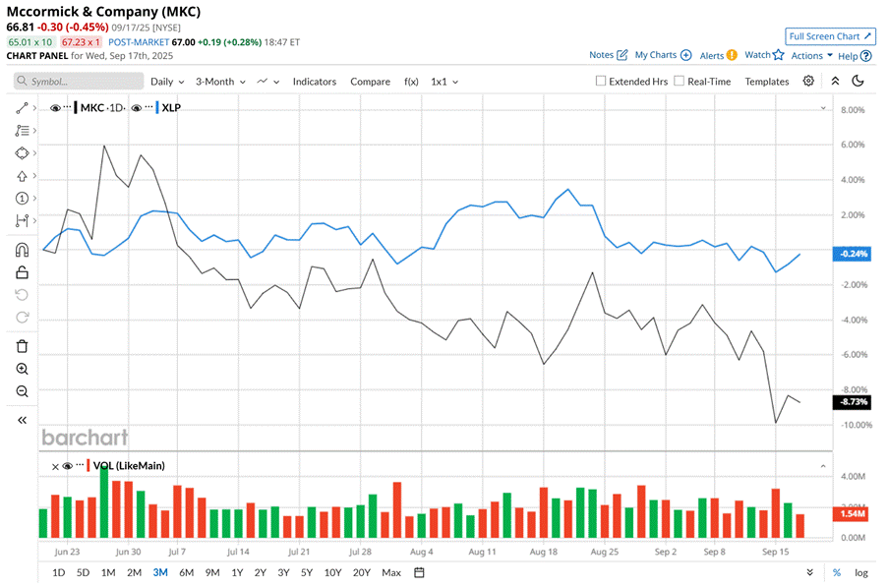Select the 1D range
The image size is (888, 588).
(x=58, y=572)
